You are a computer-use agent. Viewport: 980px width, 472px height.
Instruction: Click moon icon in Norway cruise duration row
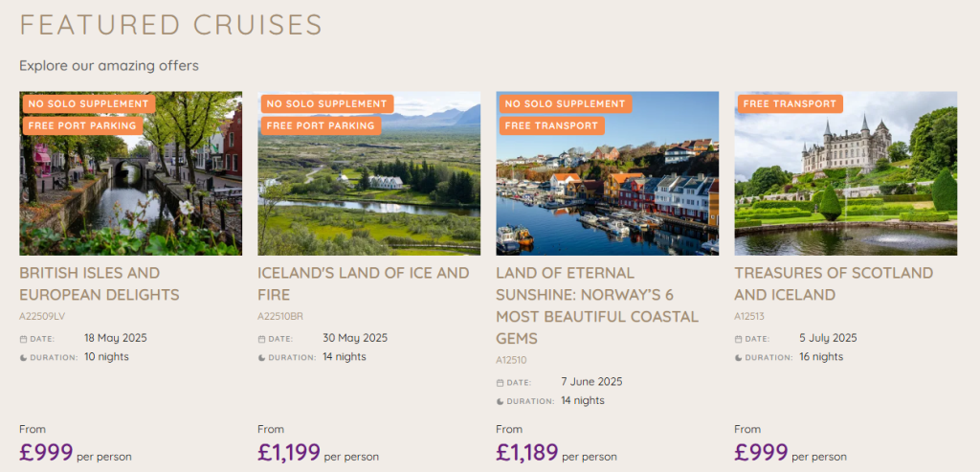(500, 401)
